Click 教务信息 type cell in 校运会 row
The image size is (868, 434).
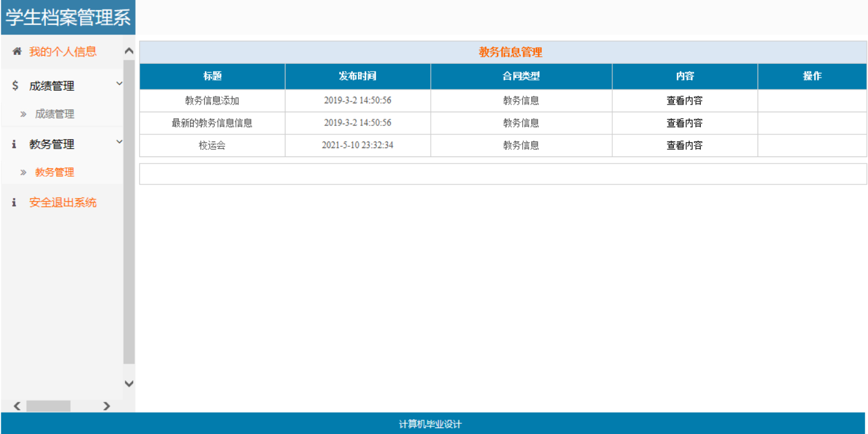(521, 145)
